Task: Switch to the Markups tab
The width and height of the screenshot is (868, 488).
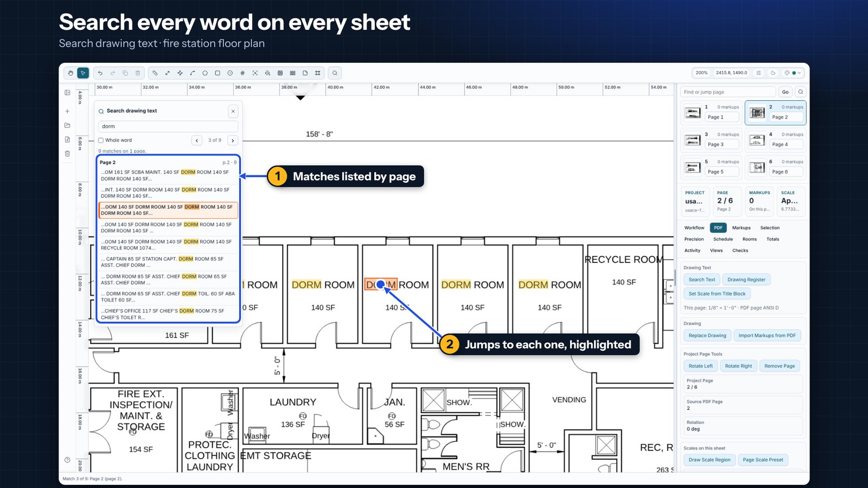Action: pyautogui.click(x=741, y=228)
